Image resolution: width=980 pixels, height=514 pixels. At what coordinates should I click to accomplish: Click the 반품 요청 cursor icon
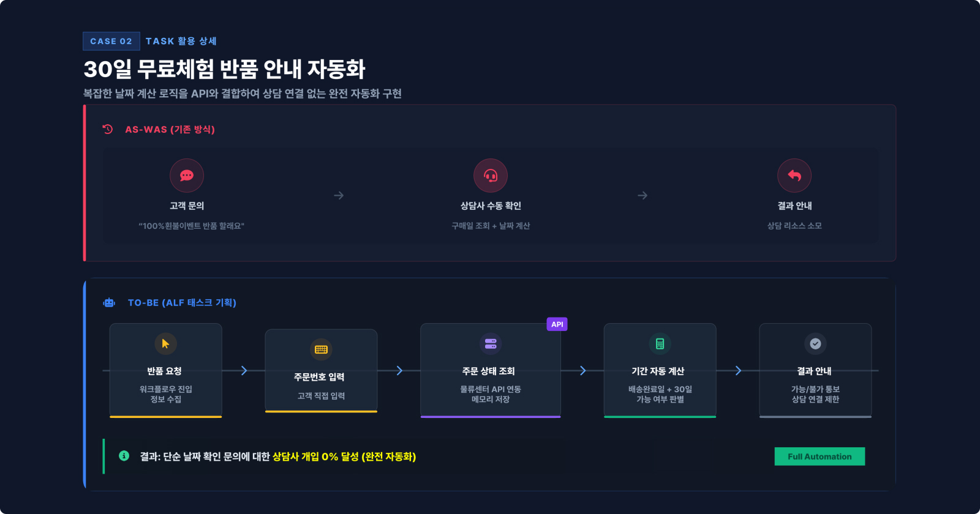[165, 344]
